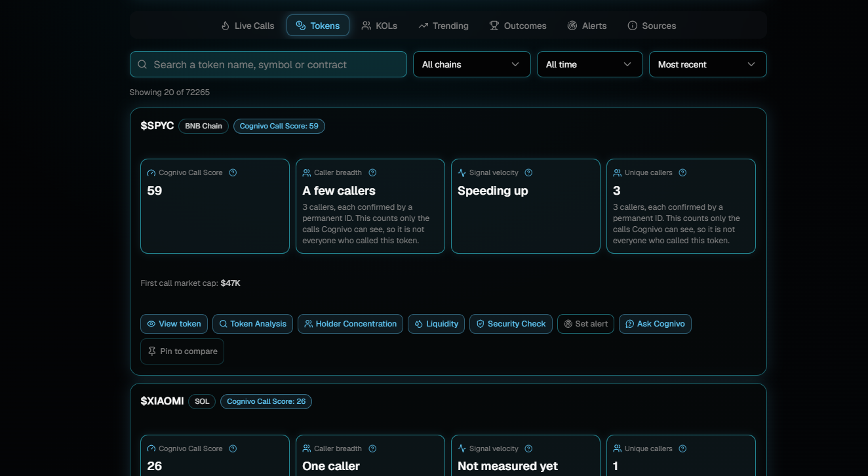Go to the Outcomes tab
Image resolution: width=868 pixels, height=476 pixels.
point(518,26)
